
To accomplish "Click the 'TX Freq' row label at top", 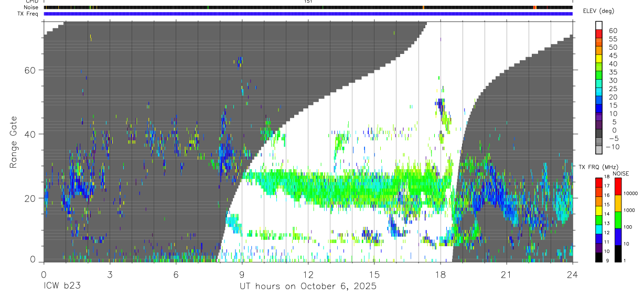I will 29,14.
